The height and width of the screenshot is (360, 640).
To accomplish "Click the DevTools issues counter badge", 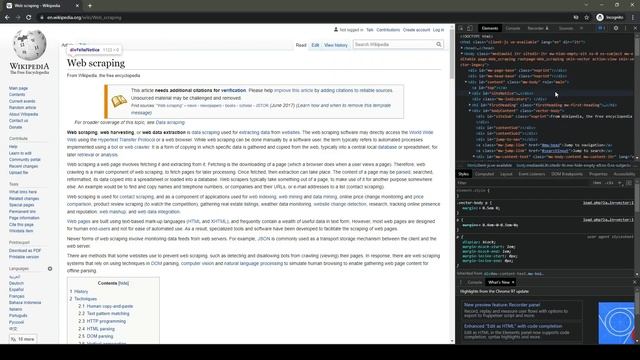I will (601, 28).
